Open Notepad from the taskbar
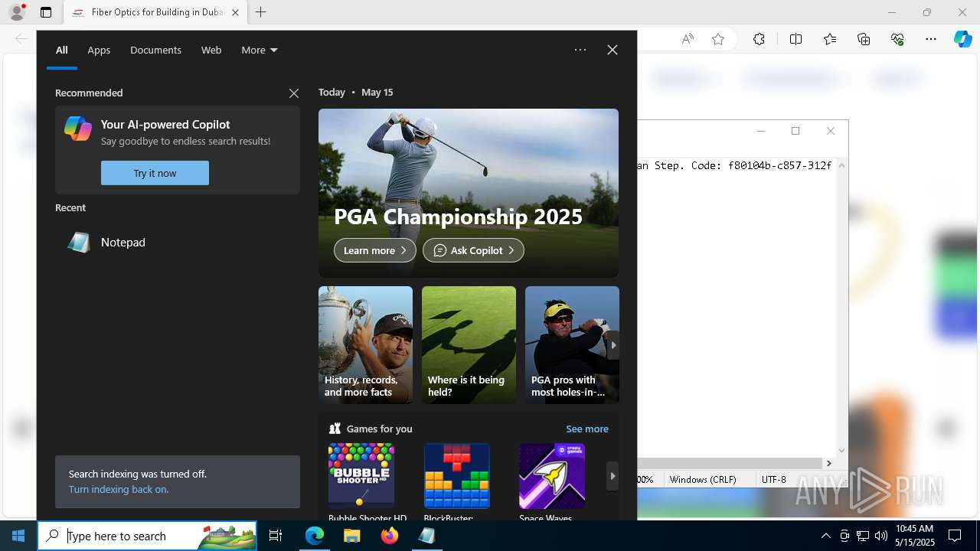 click(x=426, y=536)
